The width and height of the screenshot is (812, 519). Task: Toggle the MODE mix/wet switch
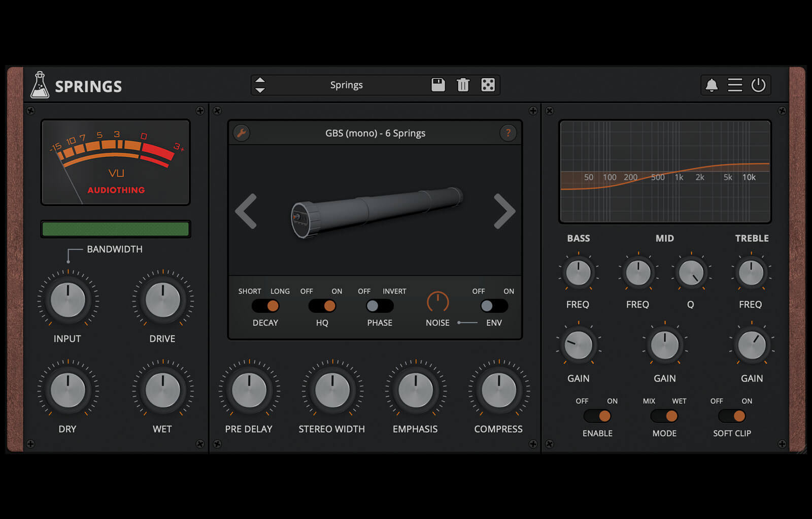point(664,416)
